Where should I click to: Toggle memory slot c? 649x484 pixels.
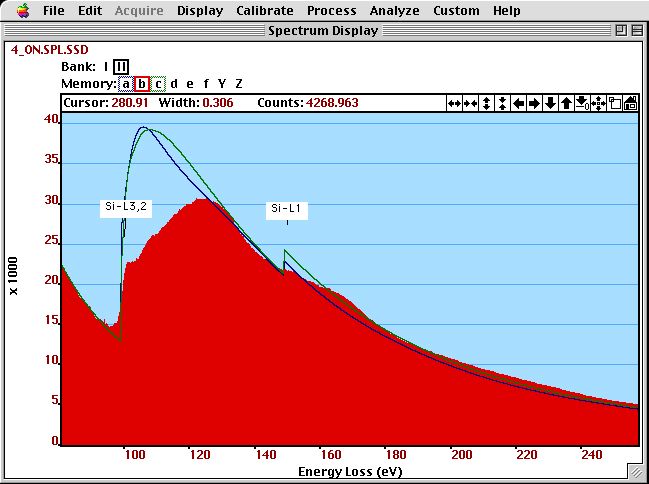158,84
